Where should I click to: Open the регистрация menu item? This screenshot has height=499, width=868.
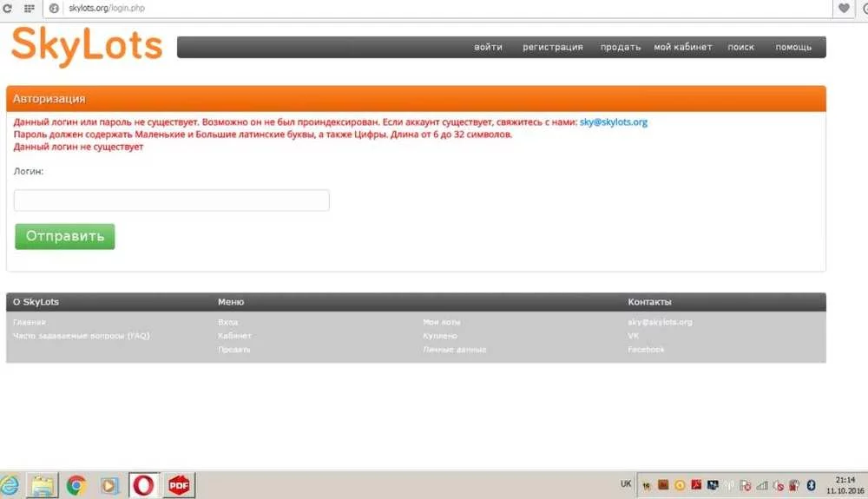552,47
